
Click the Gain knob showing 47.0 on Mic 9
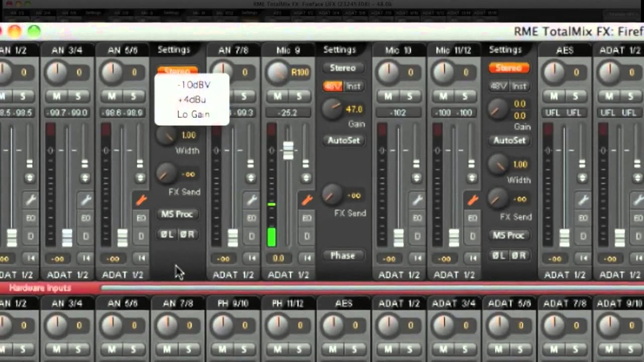pyautogui.click(x=332, y=109)
